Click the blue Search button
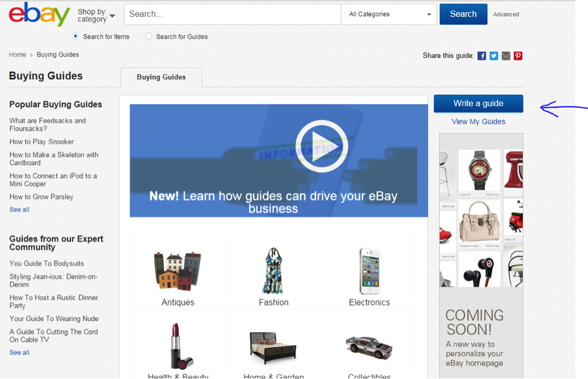The height and width of the screenshot is (379, 588). point(463,14)
